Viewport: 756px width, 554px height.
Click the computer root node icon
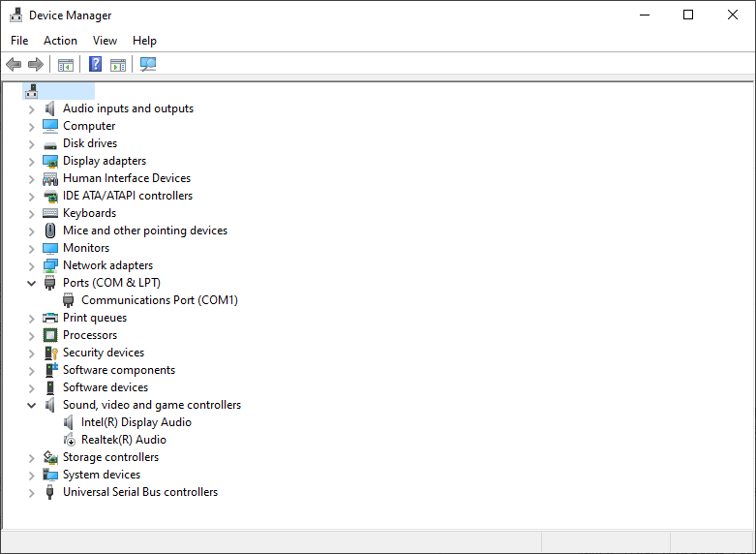pyautogui.click(x=32, y=91)
